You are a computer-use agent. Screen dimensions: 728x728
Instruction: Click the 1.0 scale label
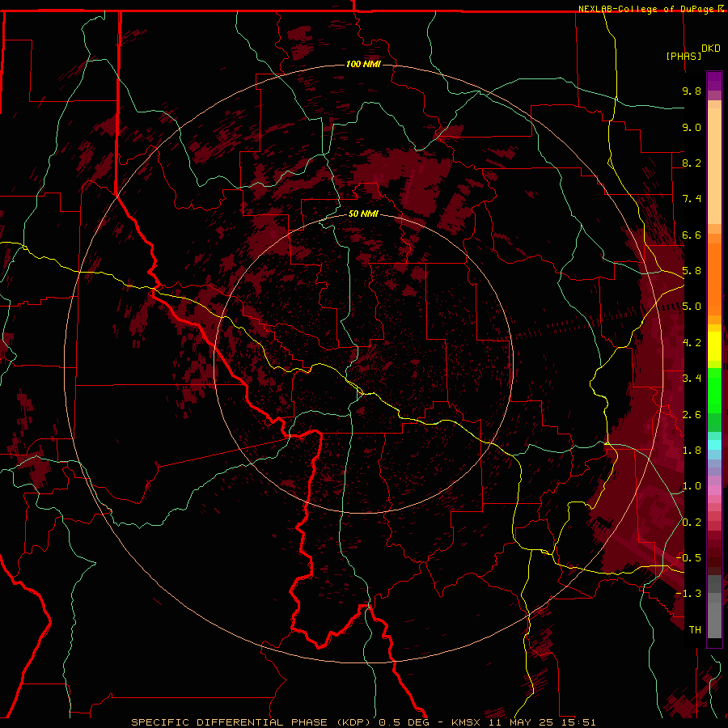(692, 486)
